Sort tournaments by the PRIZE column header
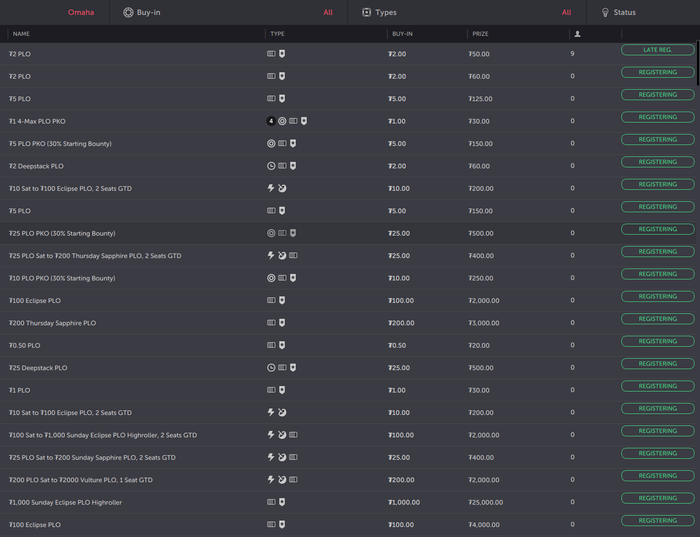The width and height of the screenshot is (700, 537). click(x=479, y=34)
